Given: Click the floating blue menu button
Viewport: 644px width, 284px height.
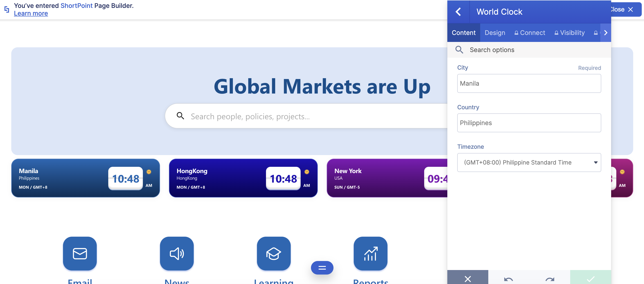Looking at the screenshot, I should (x=322, y=268).
